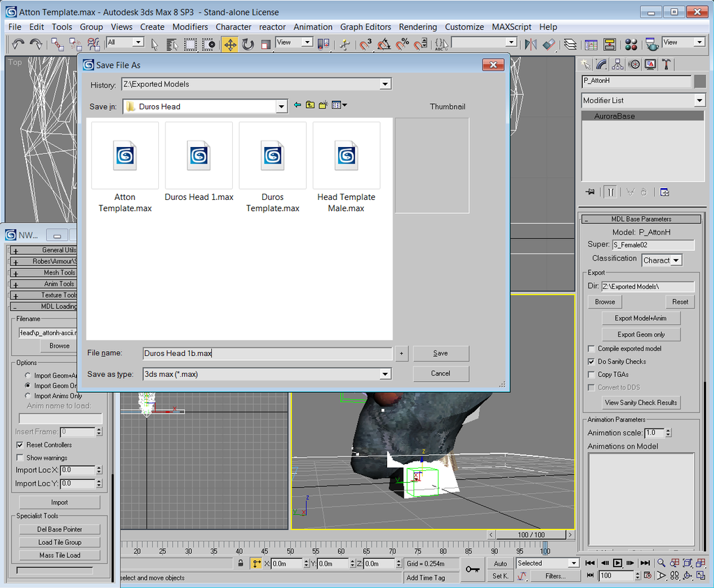Viewport: 714px width, 588px height.
Task: Activate the Select and Rotate tool
Action: [x=248, y=44]
